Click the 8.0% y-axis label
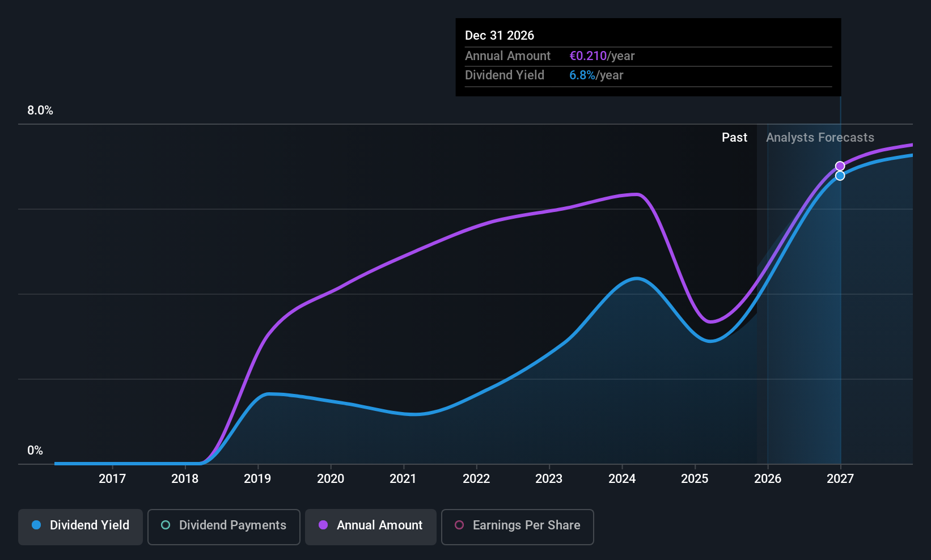931x560 pixels. (x=40, y=111)
